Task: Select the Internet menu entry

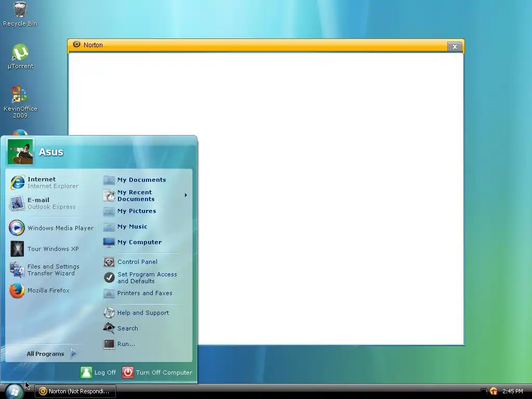Action: coord(51,182)
